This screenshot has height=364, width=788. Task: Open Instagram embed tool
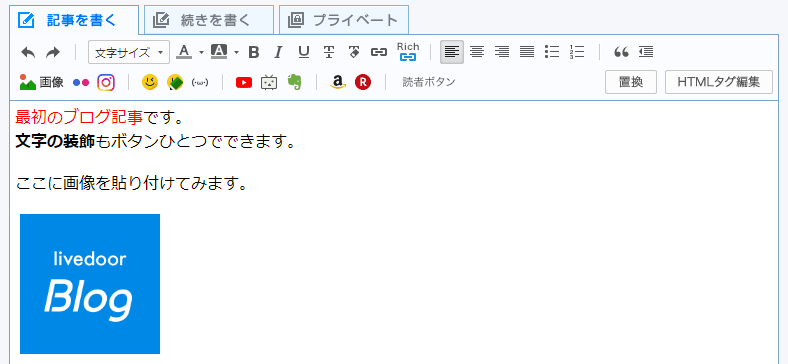tap(106, 82)
